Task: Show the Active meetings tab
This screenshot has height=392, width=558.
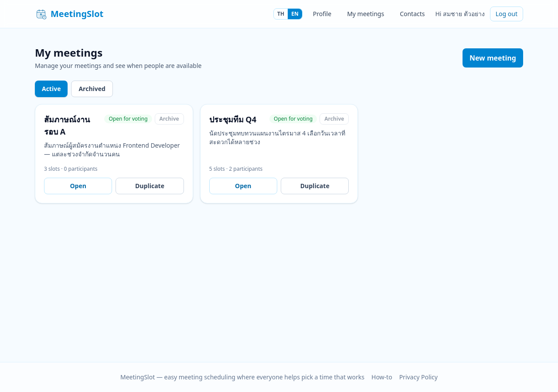Action: tap(51, 89)
